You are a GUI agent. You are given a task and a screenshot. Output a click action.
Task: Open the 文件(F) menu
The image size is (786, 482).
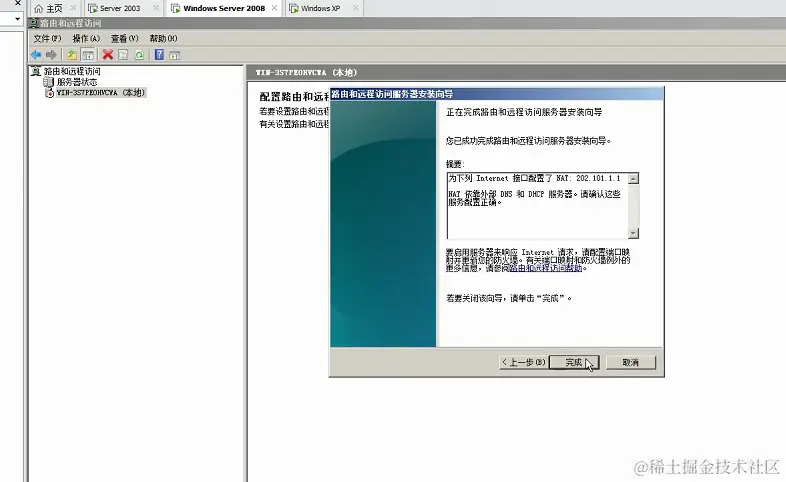pyautogui.click(x=47, y=38)
